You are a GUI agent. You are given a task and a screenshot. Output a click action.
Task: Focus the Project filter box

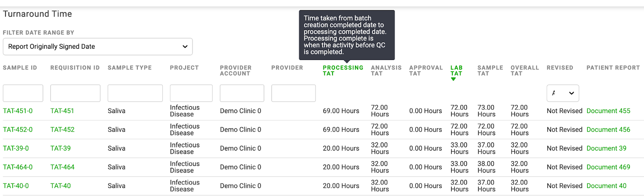pyautogui.click(x=191, y=93)
